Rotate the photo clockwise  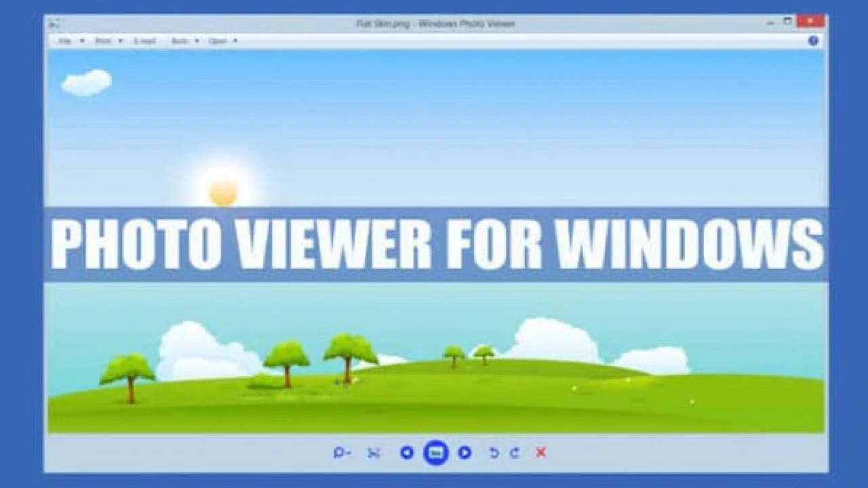tap(515, 453)
